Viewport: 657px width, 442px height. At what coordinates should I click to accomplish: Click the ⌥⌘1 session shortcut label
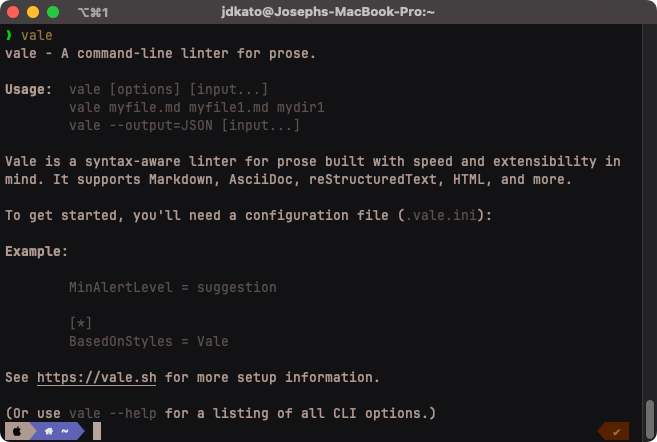[93, 12]
